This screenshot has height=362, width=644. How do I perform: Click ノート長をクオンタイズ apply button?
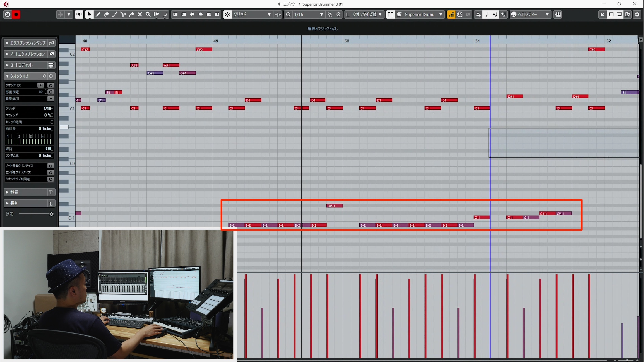pos(51,166)
